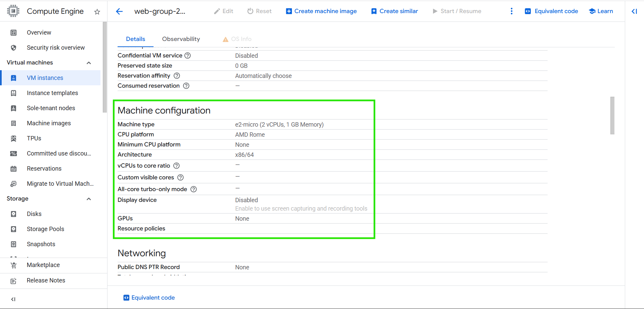This screenshot has height=309, width=644.
Task: Click the Security risk overview shield icon
Action: (x=13, y=48)
